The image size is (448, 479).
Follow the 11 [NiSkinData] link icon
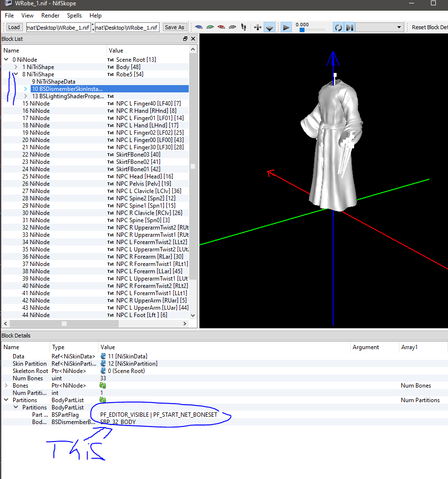coord(103,356)
